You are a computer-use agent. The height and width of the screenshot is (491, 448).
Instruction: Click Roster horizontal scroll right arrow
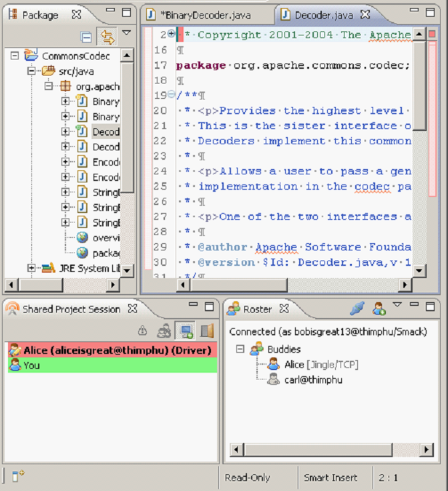pos(427,450)
